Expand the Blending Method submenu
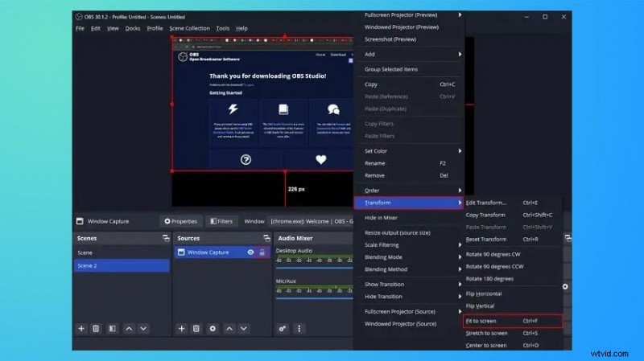This screenshot has height=361, width=644. [x=460, y=269]
